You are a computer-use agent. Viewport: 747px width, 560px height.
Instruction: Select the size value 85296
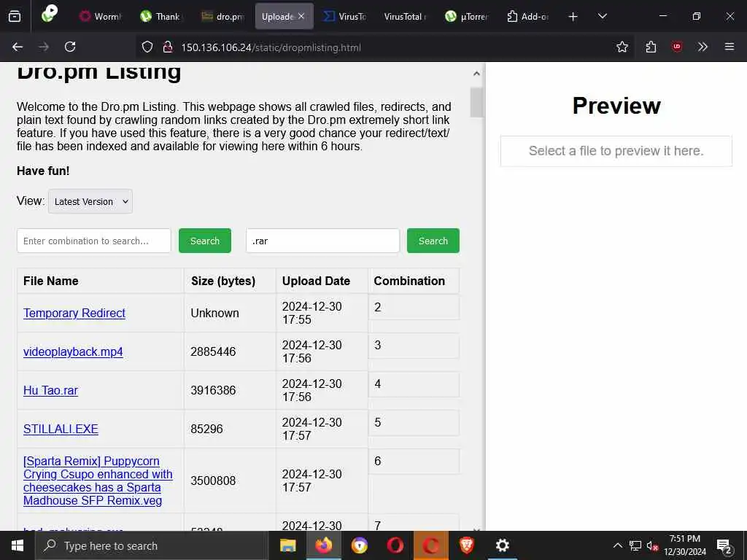click(x=206, y=429)
